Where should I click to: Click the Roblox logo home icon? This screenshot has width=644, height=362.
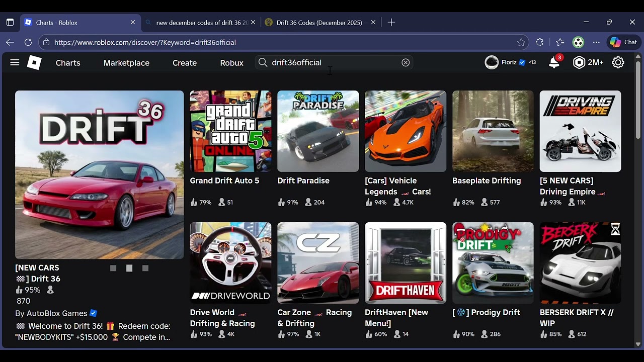point(34,62)
